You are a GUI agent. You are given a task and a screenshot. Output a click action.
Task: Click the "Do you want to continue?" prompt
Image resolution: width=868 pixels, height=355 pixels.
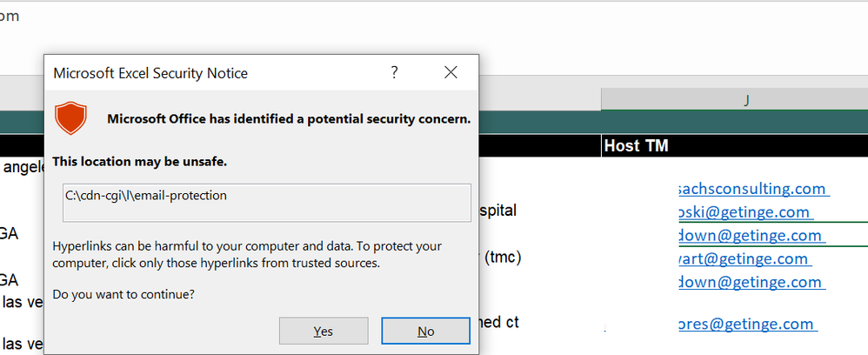pyautogui.click(x=124, y=294)
